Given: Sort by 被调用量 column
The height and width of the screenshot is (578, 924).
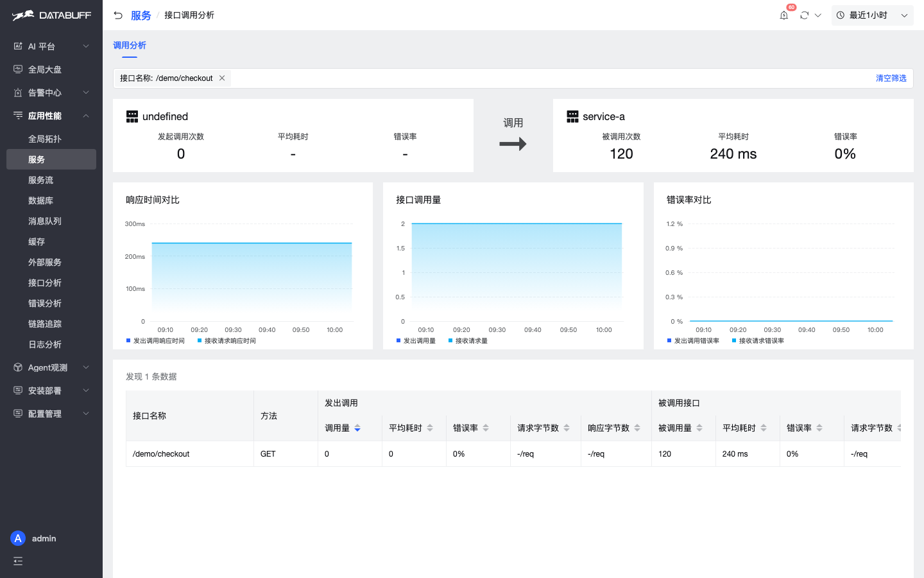Looking at the screenshot, I should point(699,428).
